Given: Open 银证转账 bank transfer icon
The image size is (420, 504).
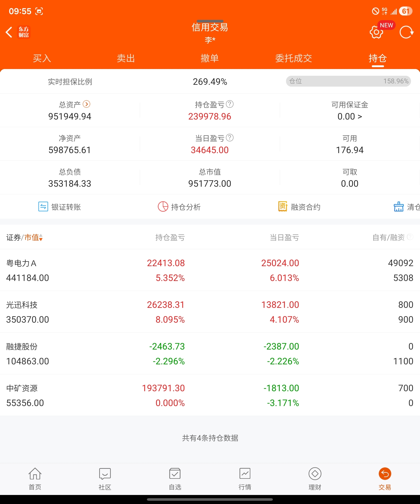Looking at the screenshot, I should [x=43, y=207].
